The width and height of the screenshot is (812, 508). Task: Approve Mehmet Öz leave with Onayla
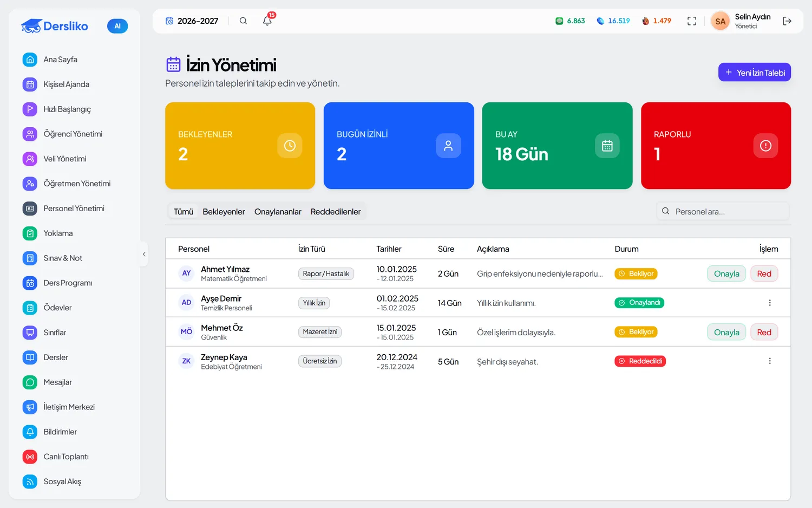(x=726, y=333)
